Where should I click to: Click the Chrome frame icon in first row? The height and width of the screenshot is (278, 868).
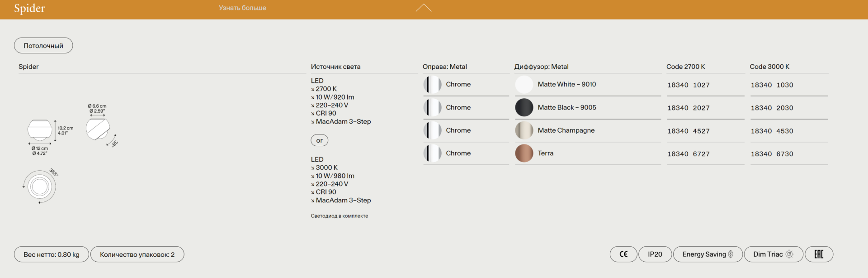click(x=432, y=85)
